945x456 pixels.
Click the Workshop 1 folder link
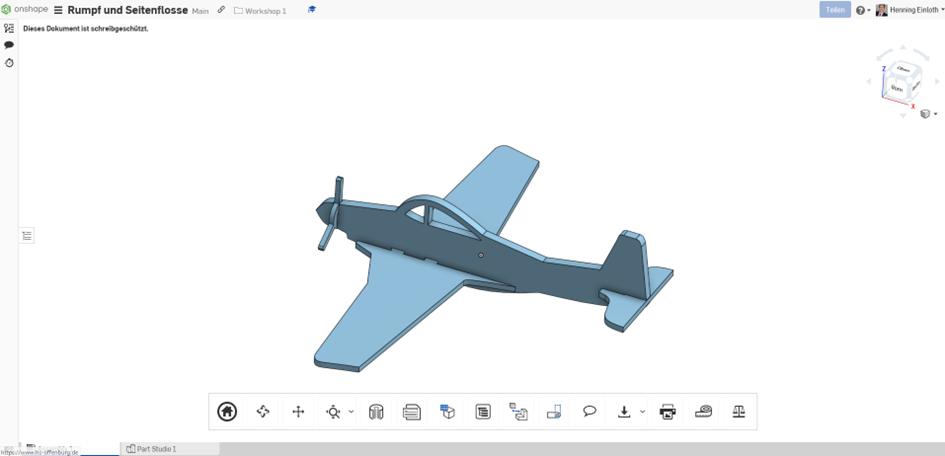tap(260, 10)
